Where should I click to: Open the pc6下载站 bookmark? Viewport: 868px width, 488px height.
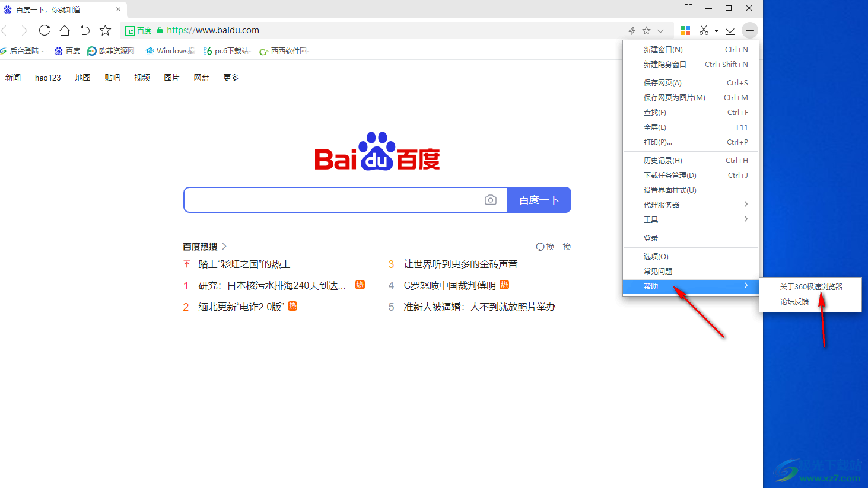pos(226,51)
